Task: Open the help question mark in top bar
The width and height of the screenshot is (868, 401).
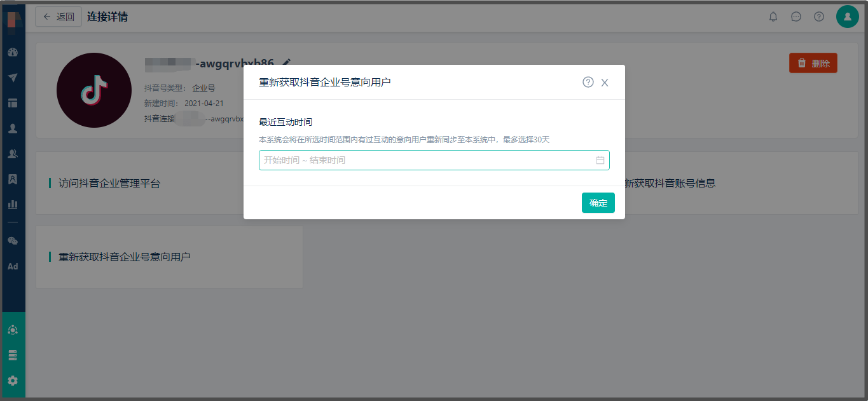Action: click(x=819, y=17)
